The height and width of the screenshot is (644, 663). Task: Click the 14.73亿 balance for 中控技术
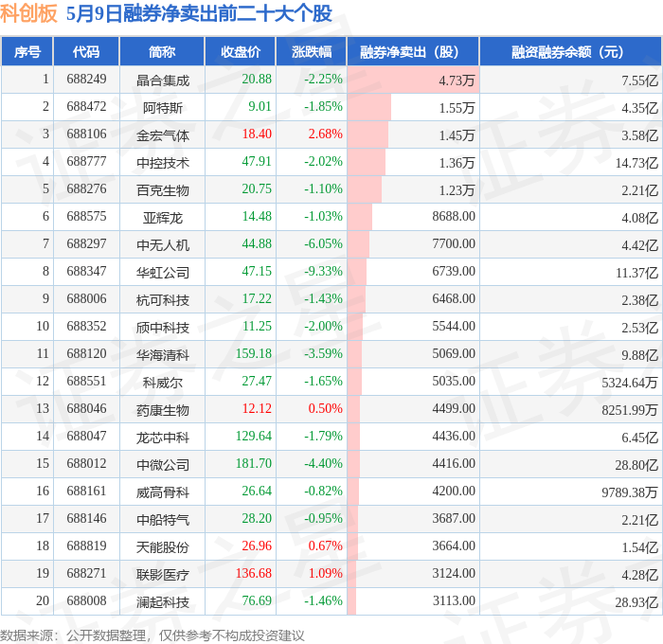click(636, 162)
